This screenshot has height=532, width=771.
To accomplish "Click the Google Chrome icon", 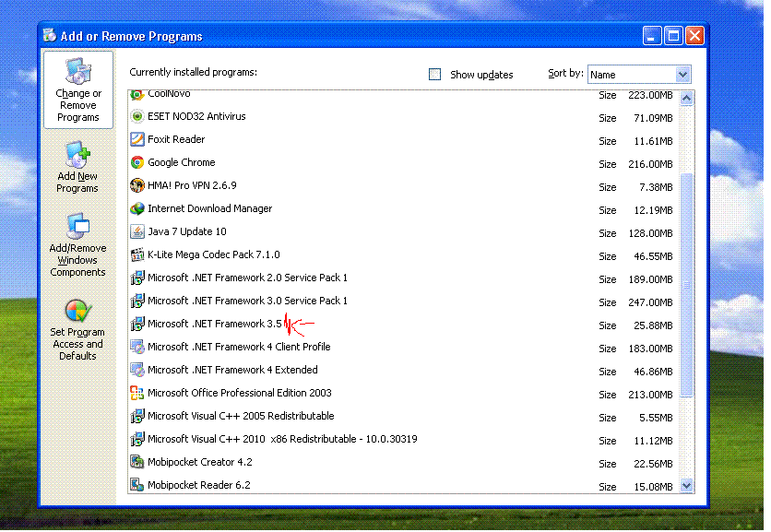I will (137, 162).
